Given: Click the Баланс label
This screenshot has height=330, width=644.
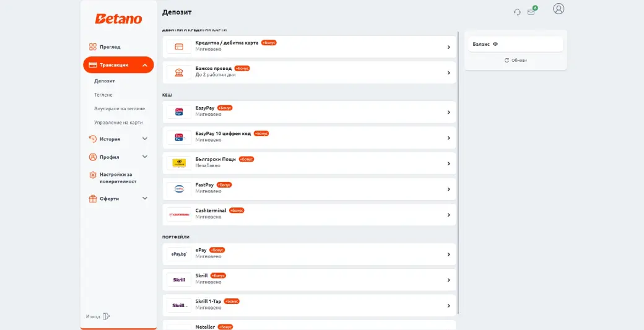Looking at the screenshot, I should pyautogui.click(x=481, y=44).
